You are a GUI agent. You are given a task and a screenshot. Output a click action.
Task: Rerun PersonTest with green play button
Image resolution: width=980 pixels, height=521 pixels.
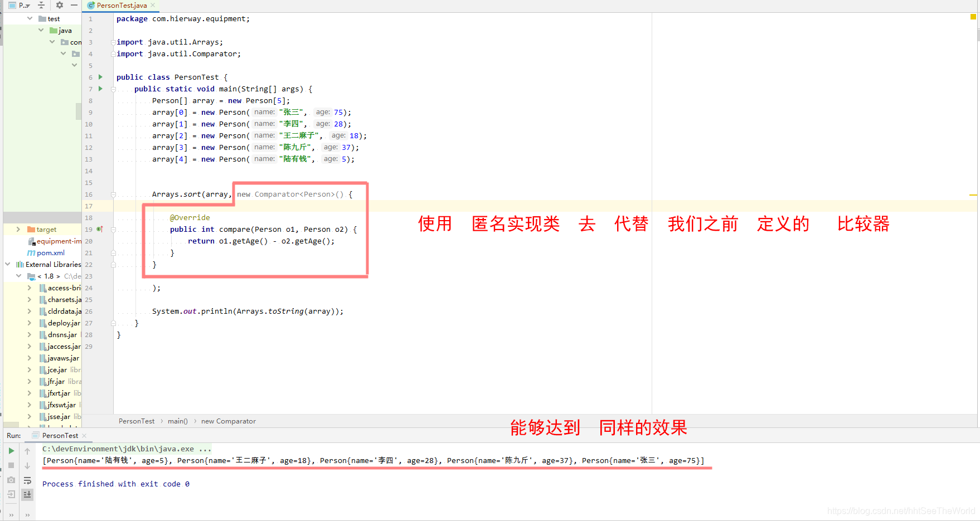pyautogui.click(x=11, y=451)
